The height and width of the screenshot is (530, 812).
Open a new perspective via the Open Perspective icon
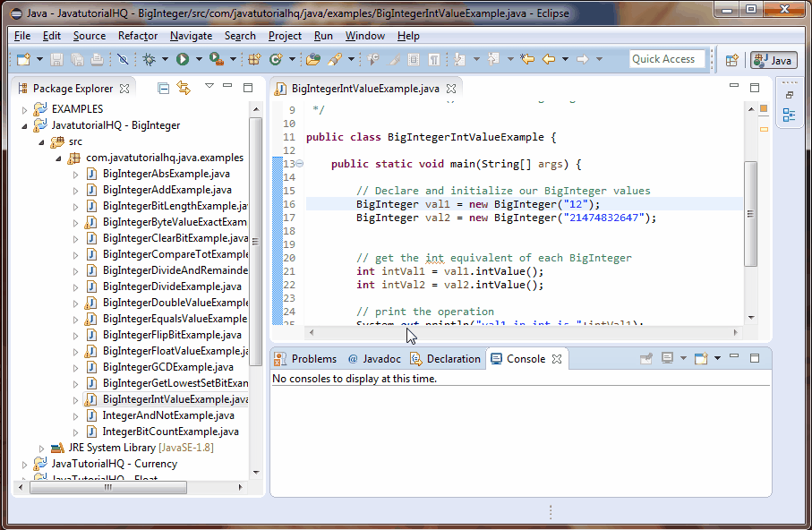(x=733, y=60)
